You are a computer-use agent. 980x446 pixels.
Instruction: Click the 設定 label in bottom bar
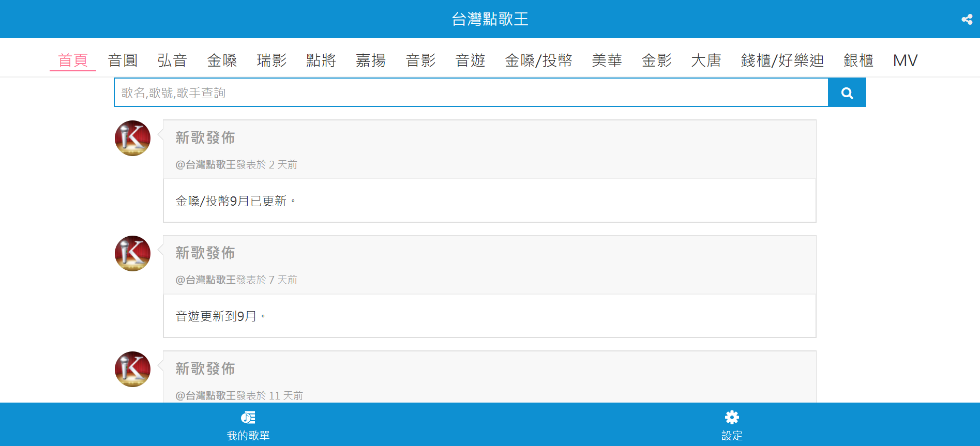point(732,436)
